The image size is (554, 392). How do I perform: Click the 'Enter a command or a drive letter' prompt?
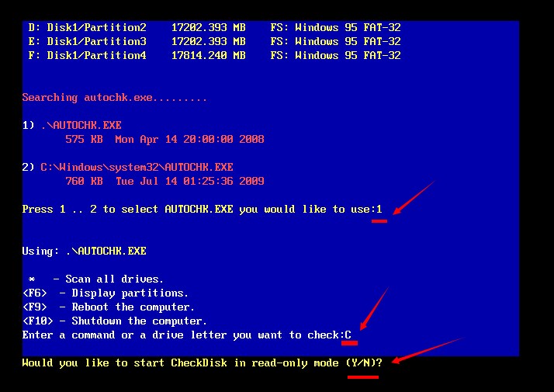coord(186,335)
